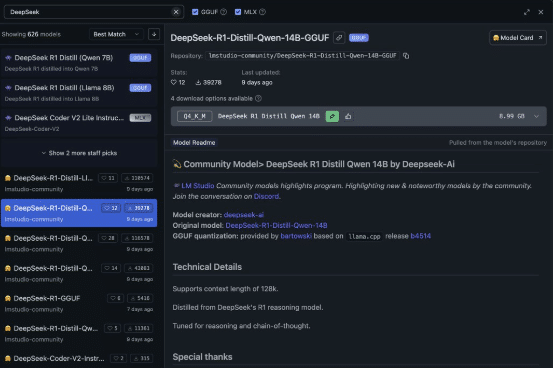The width and height of the screenshot is (553, 368).
Task: Open the b4514 release link
Action: (420, 236)
